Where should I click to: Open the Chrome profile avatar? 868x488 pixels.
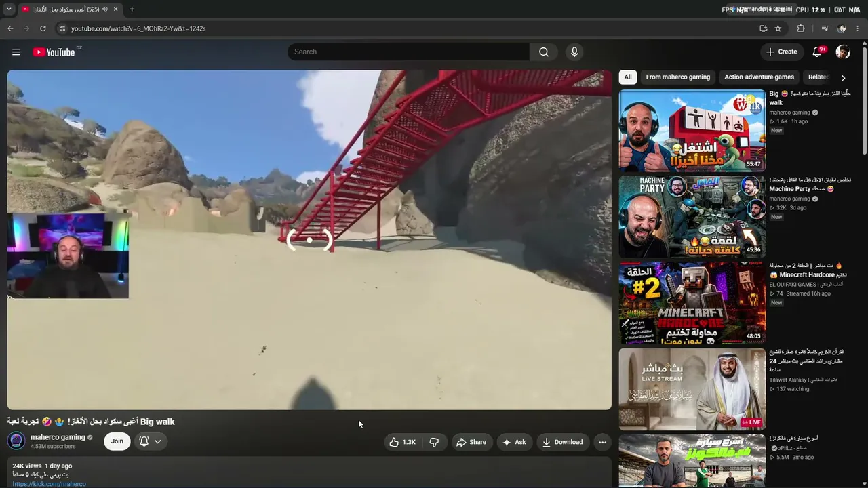(x=842, y=28)
